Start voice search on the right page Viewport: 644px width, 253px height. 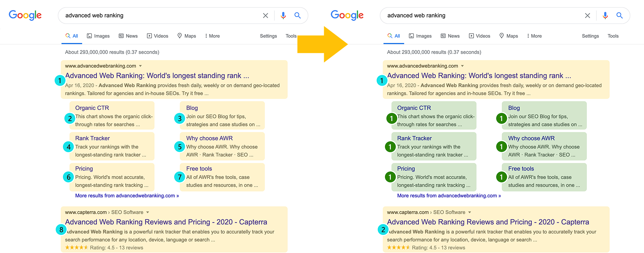(605, 16)
